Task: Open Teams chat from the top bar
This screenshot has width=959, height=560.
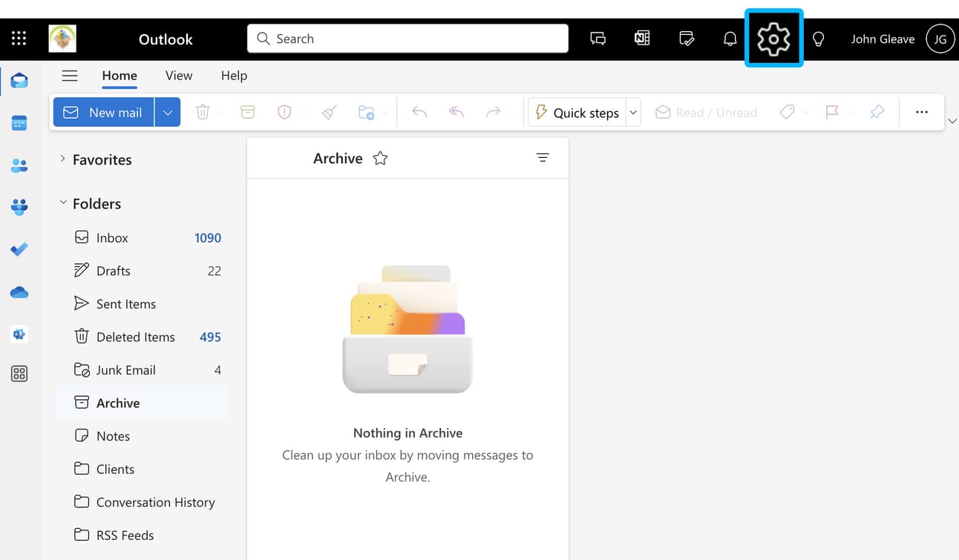Action: click(598, 39)
